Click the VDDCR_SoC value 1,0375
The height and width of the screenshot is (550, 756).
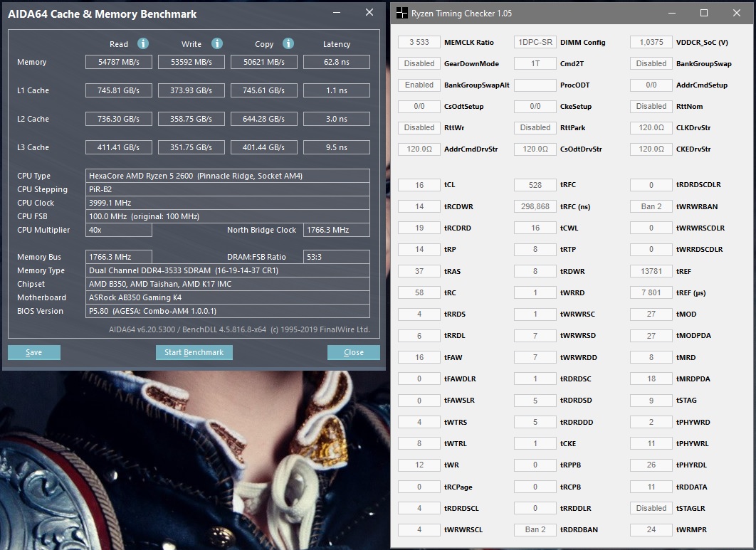(651, 42)
